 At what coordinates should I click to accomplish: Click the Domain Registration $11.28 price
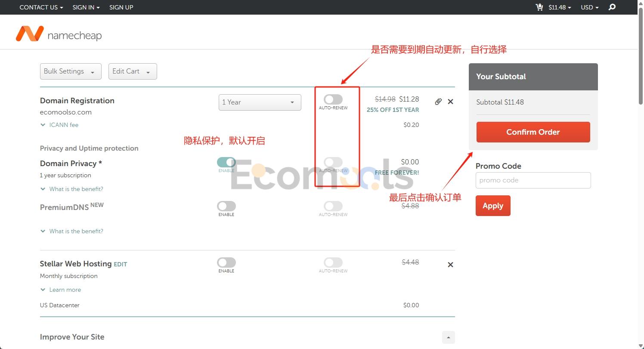(409, 99)
